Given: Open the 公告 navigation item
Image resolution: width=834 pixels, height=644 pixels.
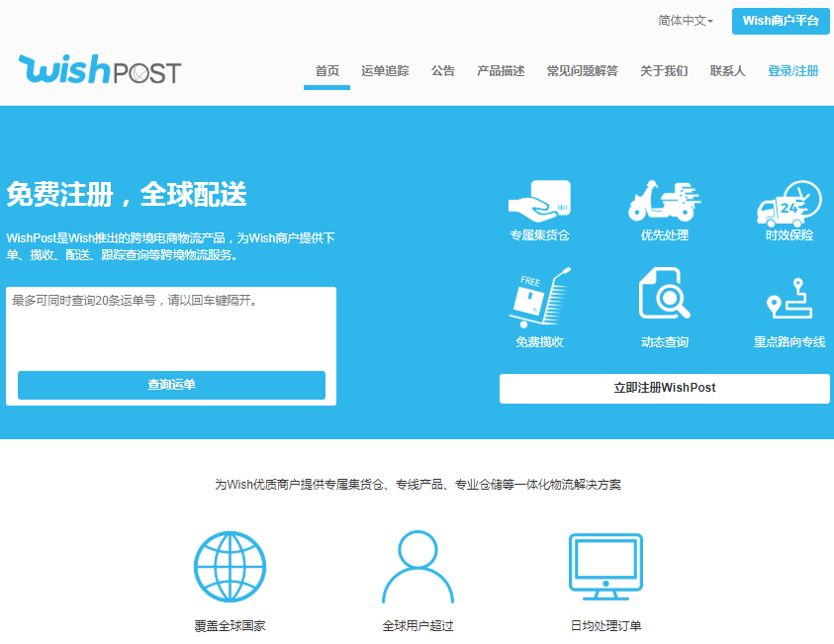Looking at the screenshot, I should pos(443,71).
